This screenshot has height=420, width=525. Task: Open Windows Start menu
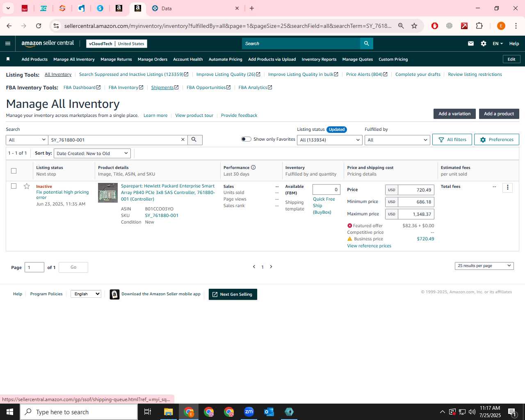point(10,412)
